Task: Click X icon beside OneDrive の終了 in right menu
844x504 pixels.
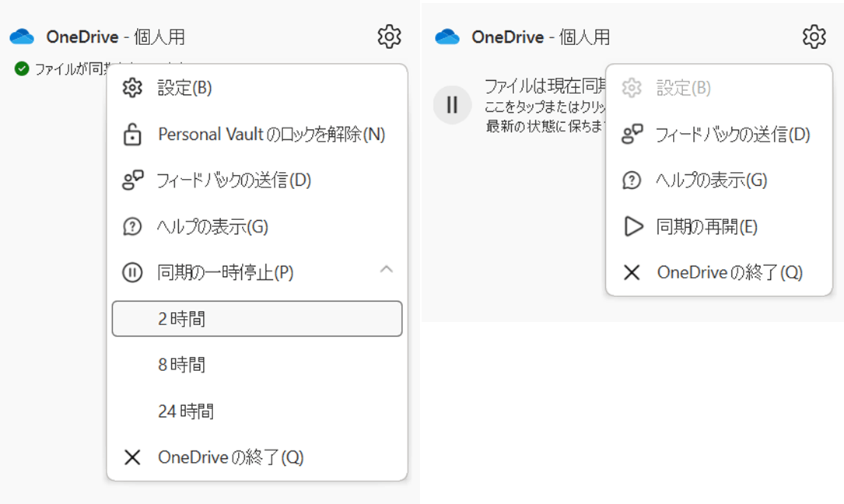Action: 632,272
